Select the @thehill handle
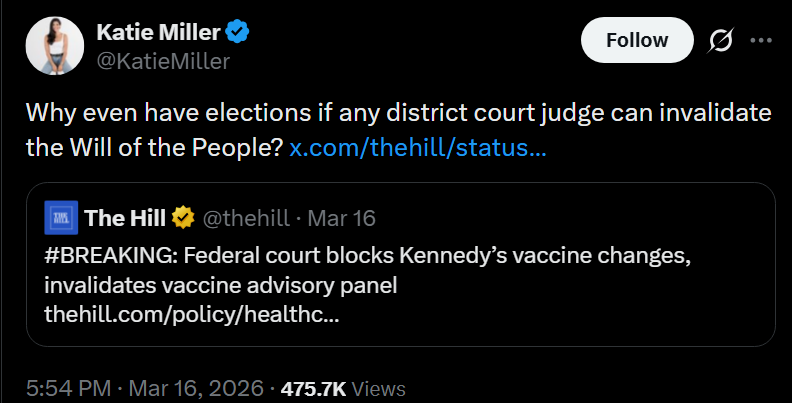The width and height of the screenshot is (792, 403). 248,218
